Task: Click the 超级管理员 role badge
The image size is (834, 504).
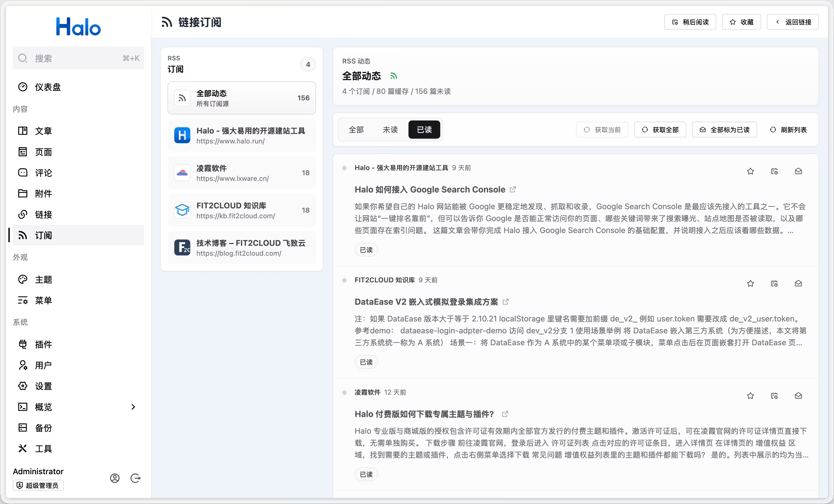Action: (x=38, y=485)
